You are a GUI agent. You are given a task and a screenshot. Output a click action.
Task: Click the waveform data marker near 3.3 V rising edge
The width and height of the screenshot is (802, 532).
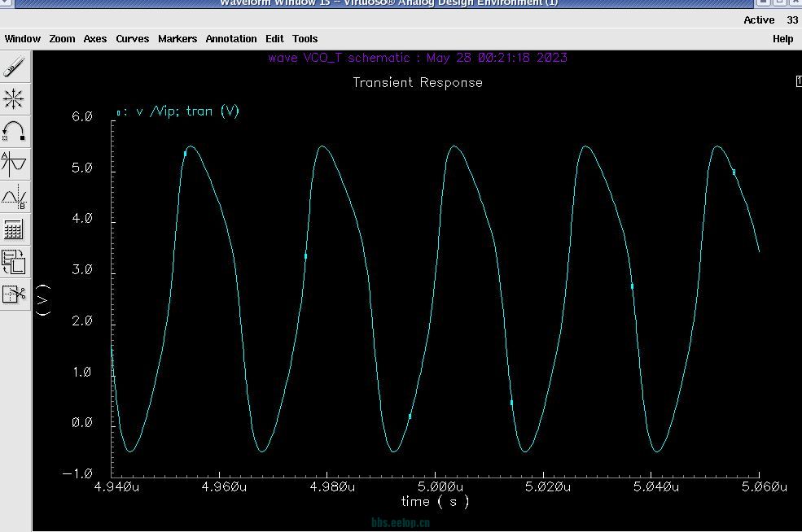point(306,256)
